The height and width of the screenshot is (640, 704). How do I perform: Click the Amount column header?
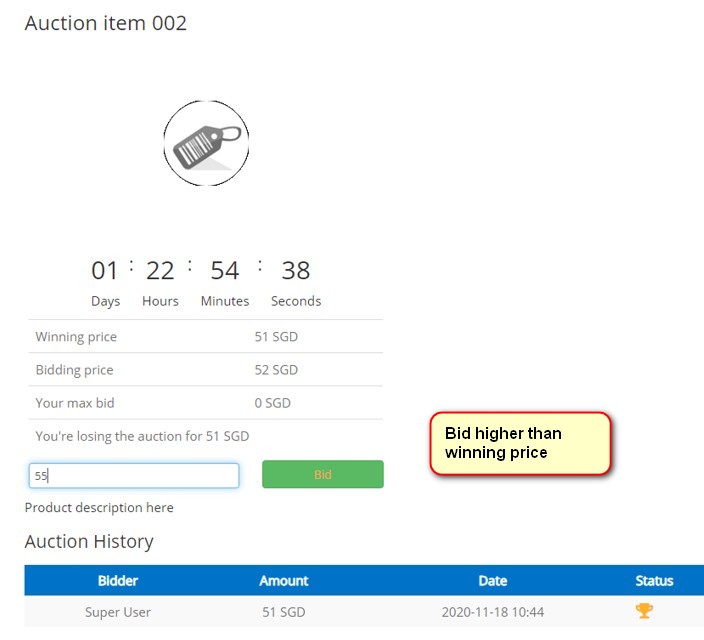(284, 580)
